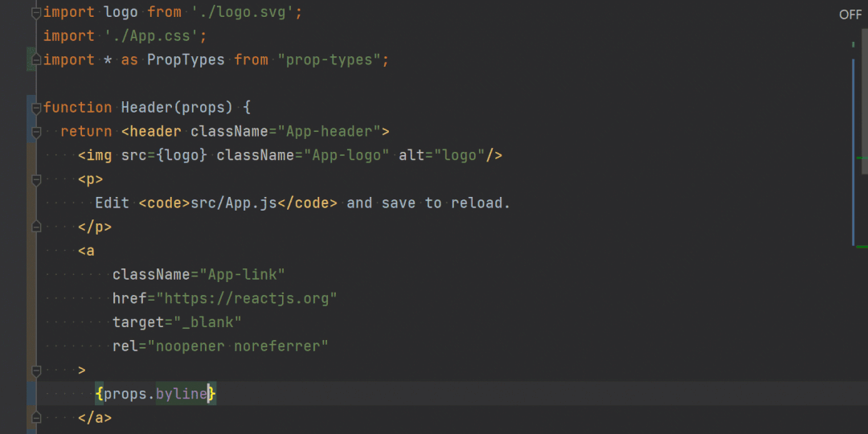The width and height of the screenshot is (868, 434).
Task: Click the fold-end marker beside </a>
Action: point(36,417)
